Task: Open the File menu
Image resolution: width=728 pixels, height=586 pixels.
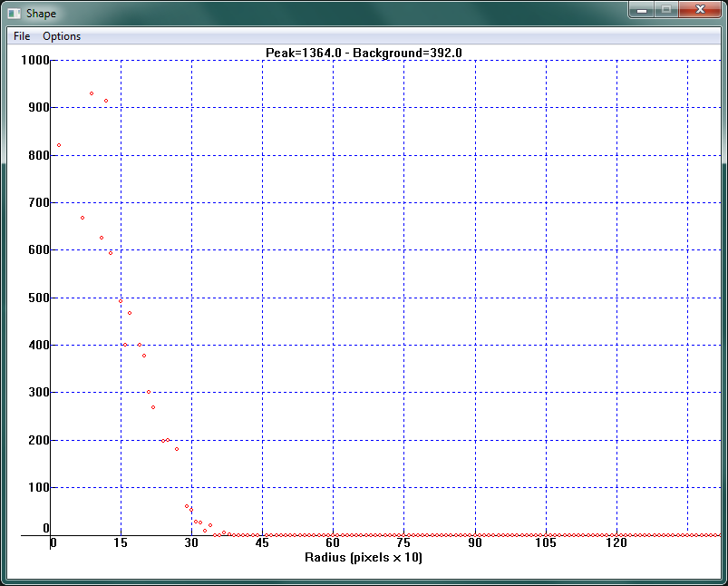Action: tap(22, 36)
